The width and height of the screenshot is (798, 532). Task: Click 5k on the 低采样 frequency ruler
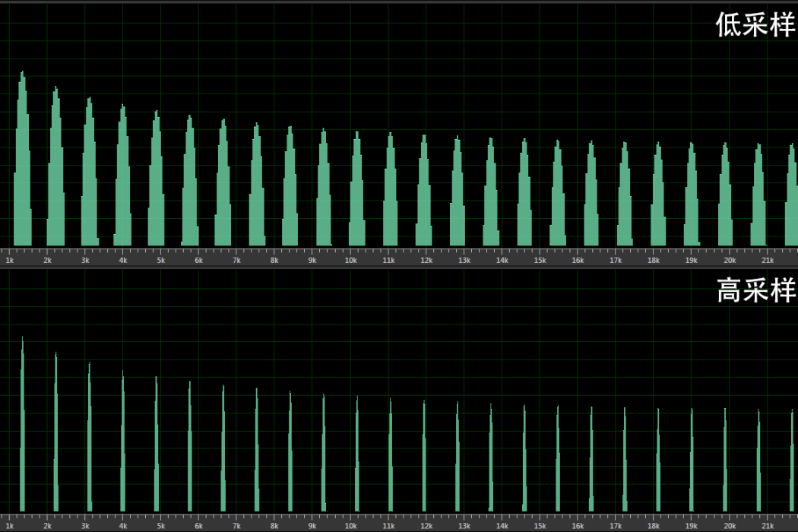(161, 260)
